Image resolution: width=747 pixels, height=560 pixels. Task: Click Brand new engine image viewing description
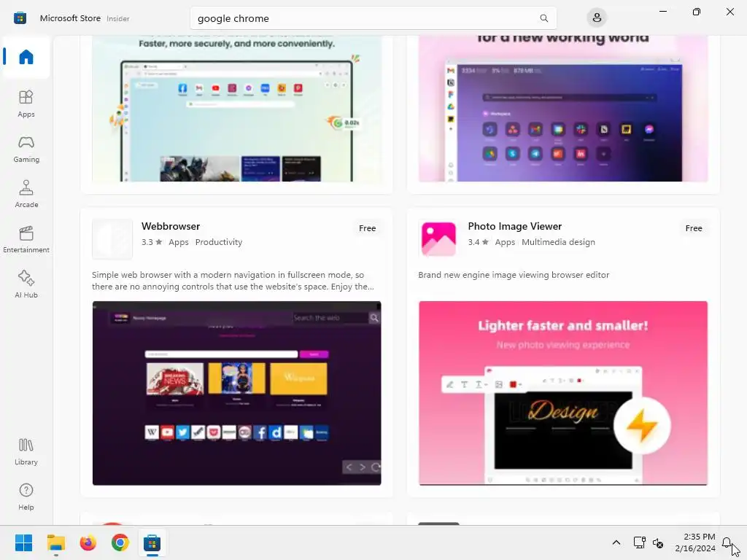[514, 275]
